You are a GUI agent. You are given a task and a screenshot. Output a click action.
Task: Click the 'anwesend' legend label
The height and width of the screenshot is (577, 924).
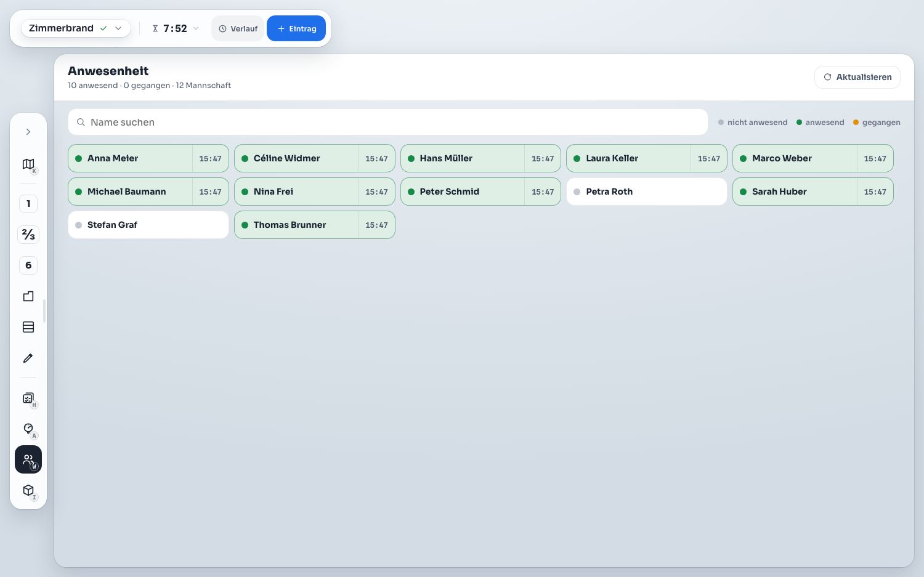point(825,122)
